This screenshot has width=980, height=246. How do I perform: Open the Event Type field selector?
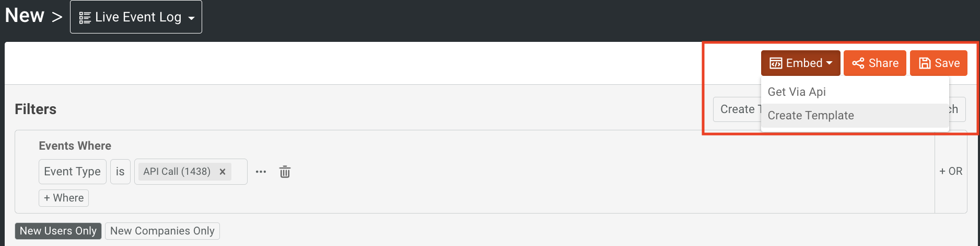72,172
